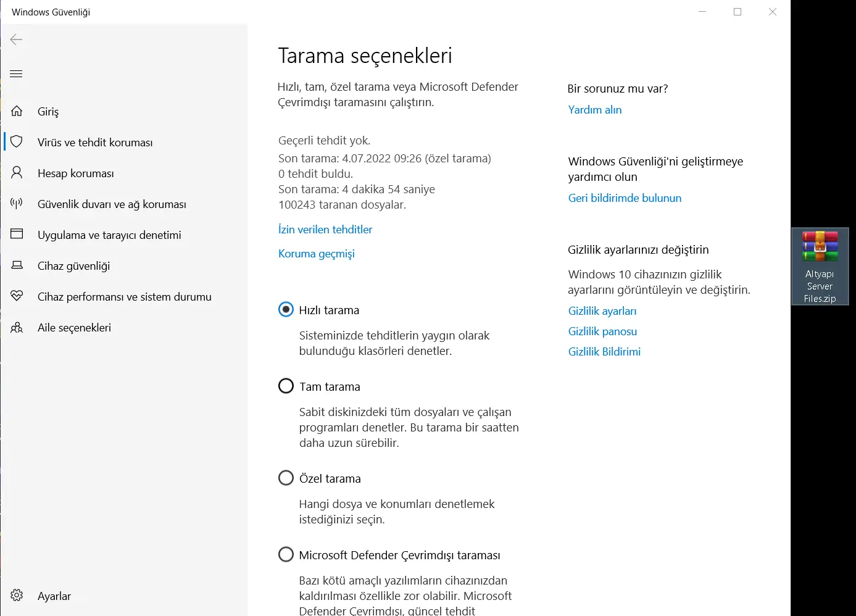Click the Cihaz güvenliği laptop icon
Screen dimensions: 856x616
pyautogui.click(x=17, y=265)
